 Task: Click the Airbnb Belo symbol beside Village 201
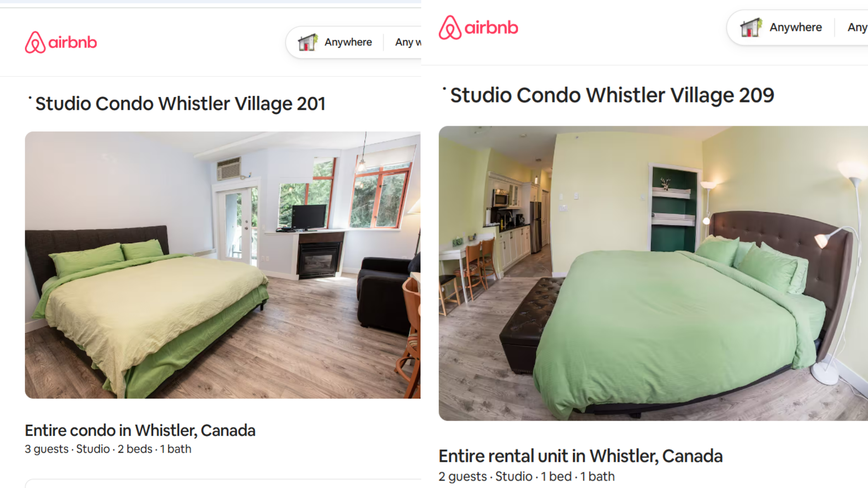click(35, 42)
